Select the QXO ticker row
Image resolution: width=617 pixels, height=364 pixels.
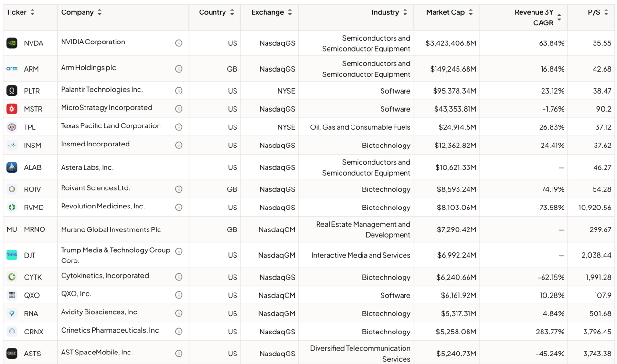pos(32,295)
